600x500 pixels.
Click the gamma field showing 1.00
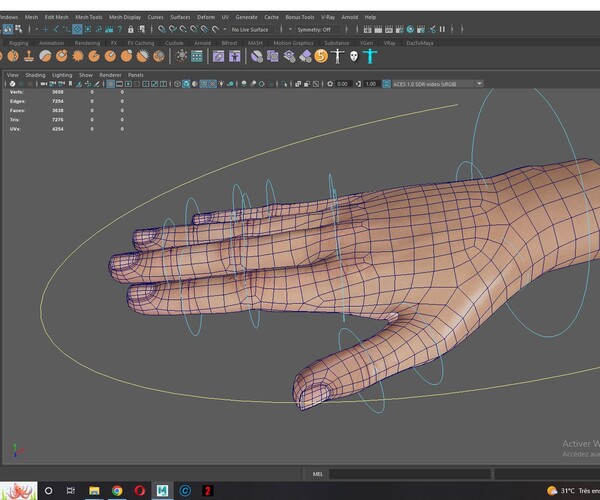[x=371, y=84]
